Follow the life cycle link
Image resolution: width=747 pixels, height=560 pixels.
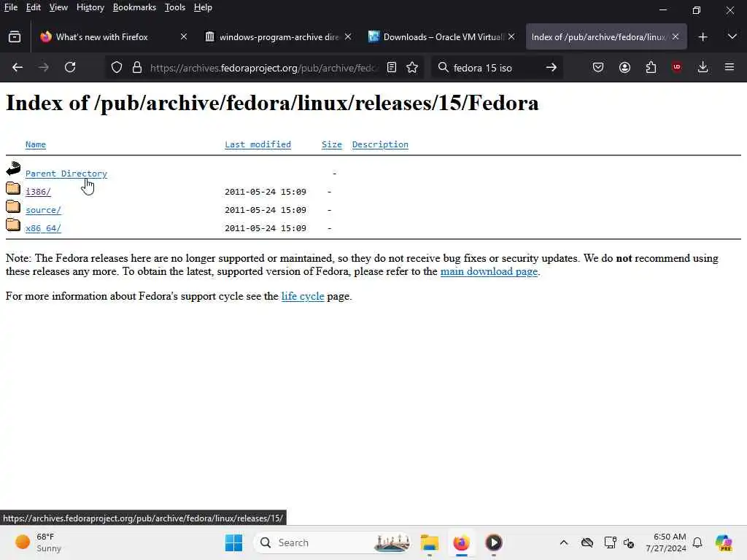click(303, 296)
